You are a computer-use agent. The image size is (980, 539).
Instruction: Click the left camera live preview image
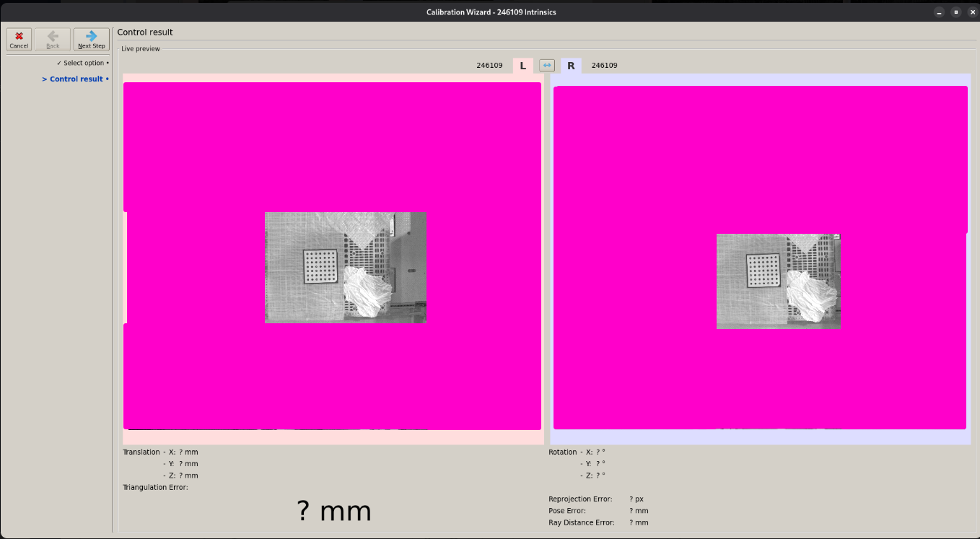pyautogui.click(x=346, y=268)
